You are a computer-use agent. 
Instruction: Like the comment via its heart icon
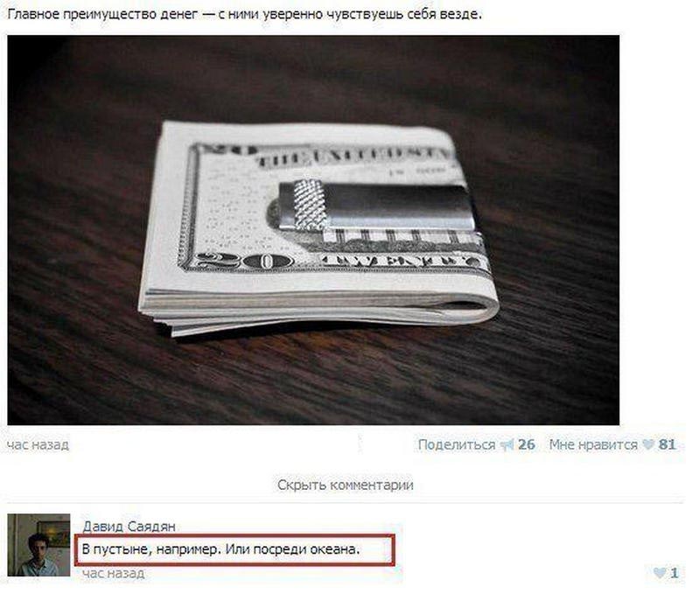(659, 573)
